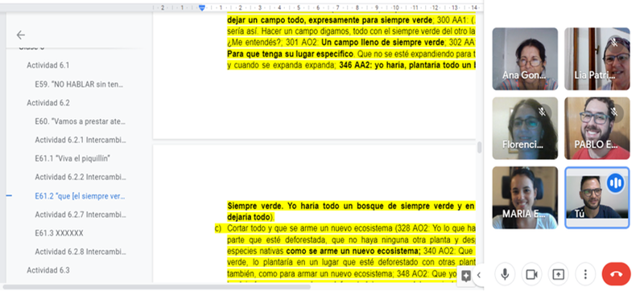Click the document vertical scrollbar thumb

click(x=479, y=148)
